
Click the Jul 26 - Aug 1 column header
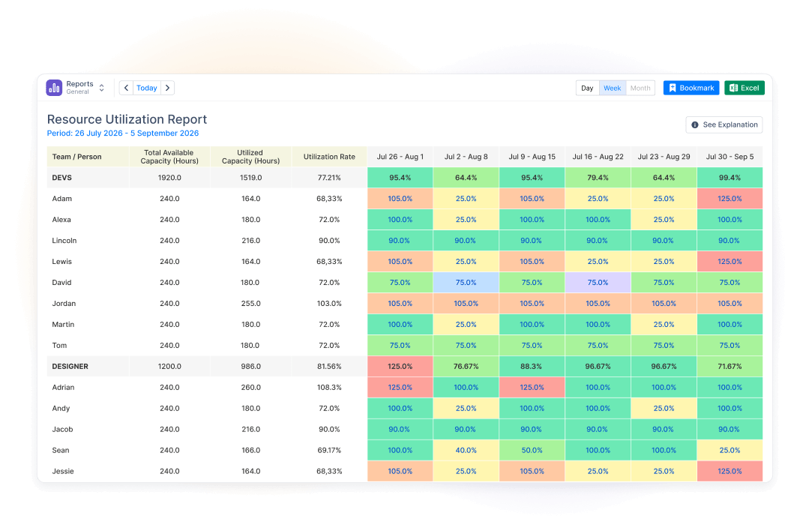click(x=400, y=157)
